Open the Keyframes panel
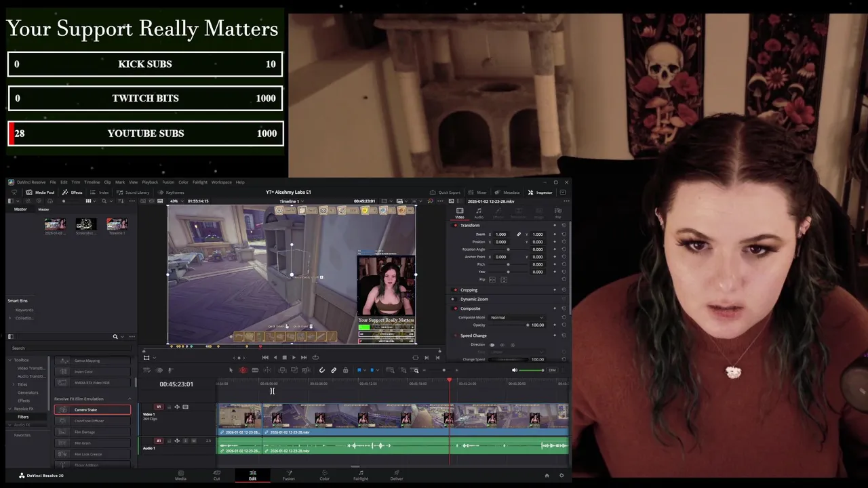Viewport: 868px width, 488px height. pyautogui.click(x=170, y=192)
